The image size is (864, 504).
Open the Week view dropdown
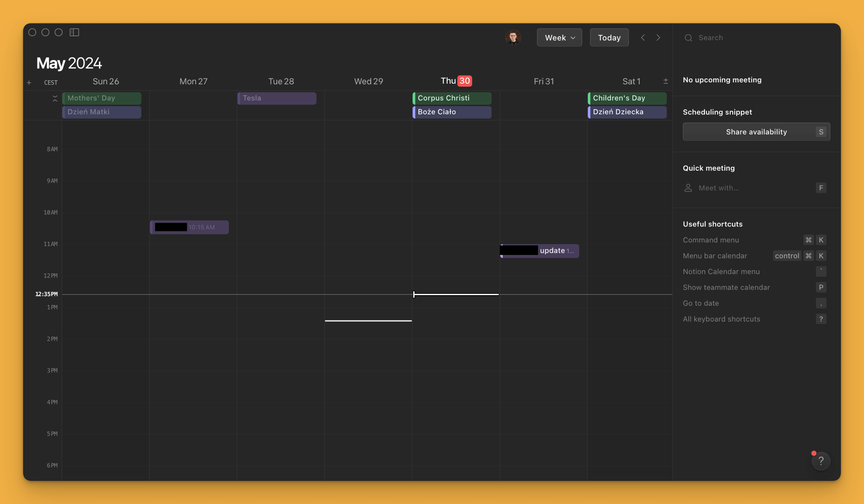click(559, 38)
